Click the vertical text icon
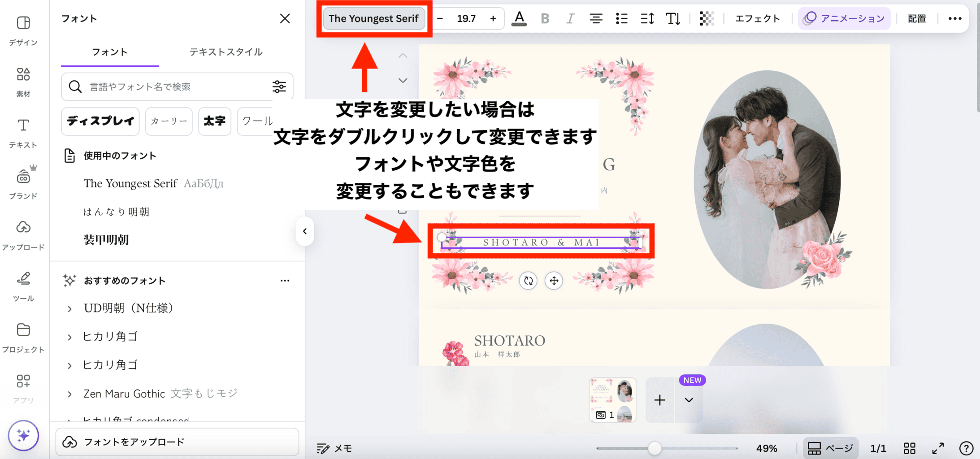 tap(673, 18)
